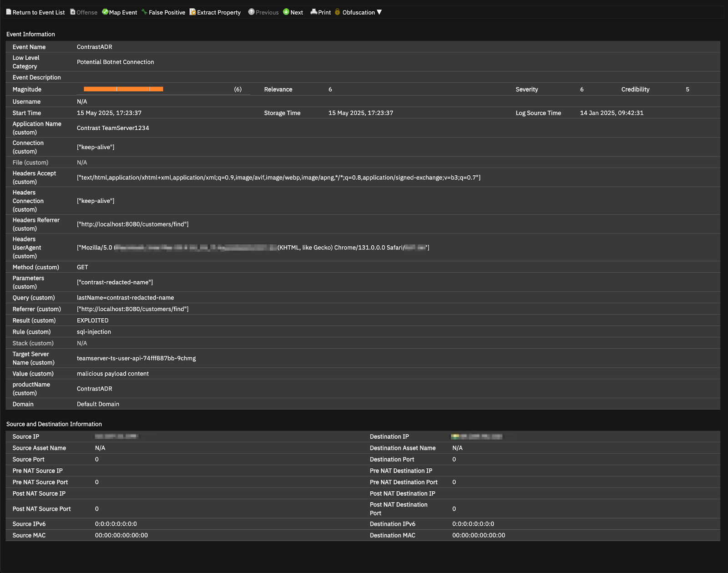Select the False Positive wrench icon
The height and width of the screenshot is (573, 728).
(144, 12)
